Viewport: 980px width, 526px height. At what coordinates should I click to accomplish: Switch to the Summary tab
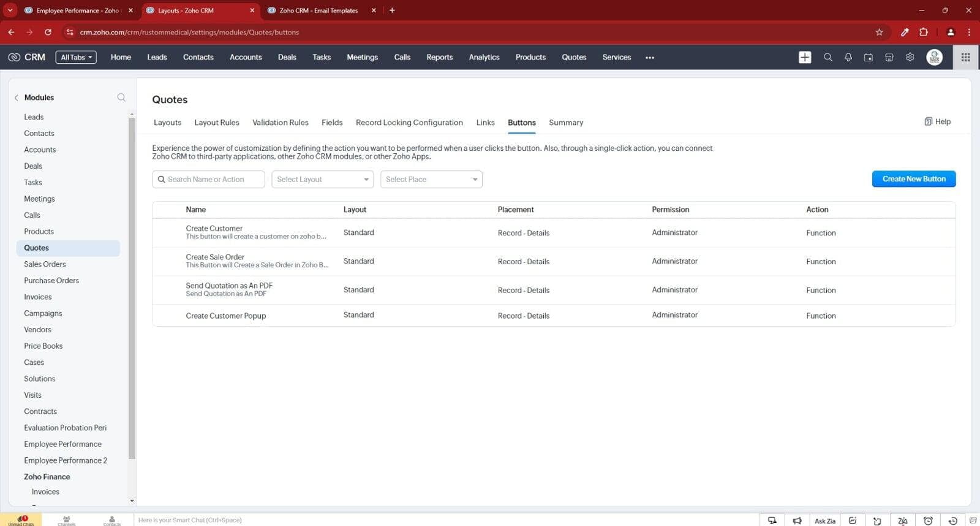tap(566, 123)
